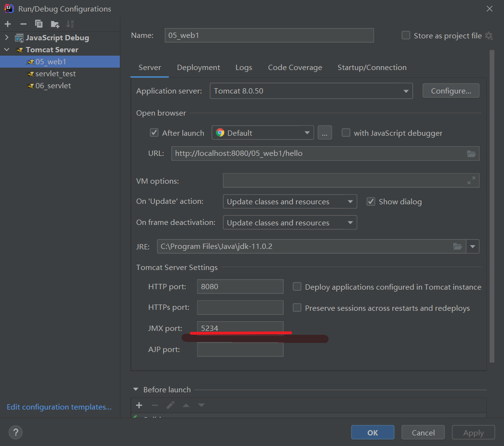Screen dimensions: 504x446
Task: Select the 06_servlet configuration
Action: (x=60, y=85)
